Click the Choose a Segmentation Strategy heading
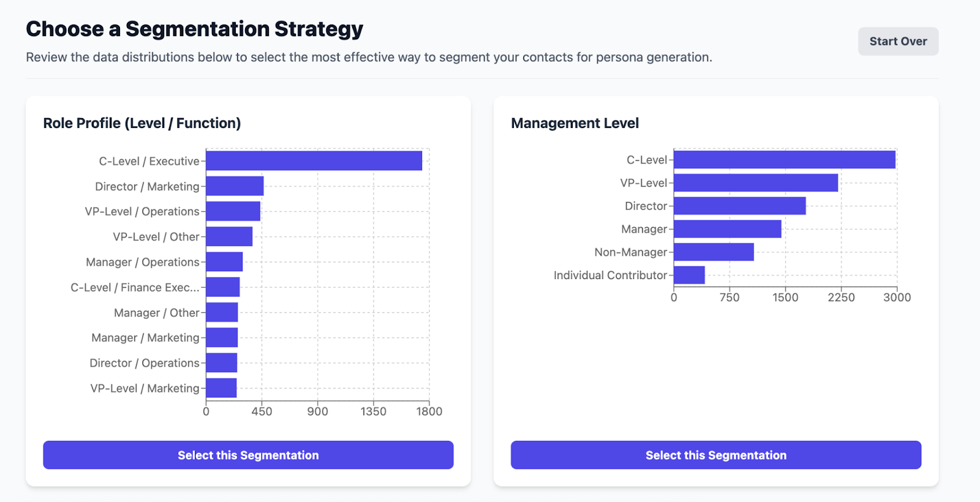This screenshot has width=980, height=502. pos(194,29)
